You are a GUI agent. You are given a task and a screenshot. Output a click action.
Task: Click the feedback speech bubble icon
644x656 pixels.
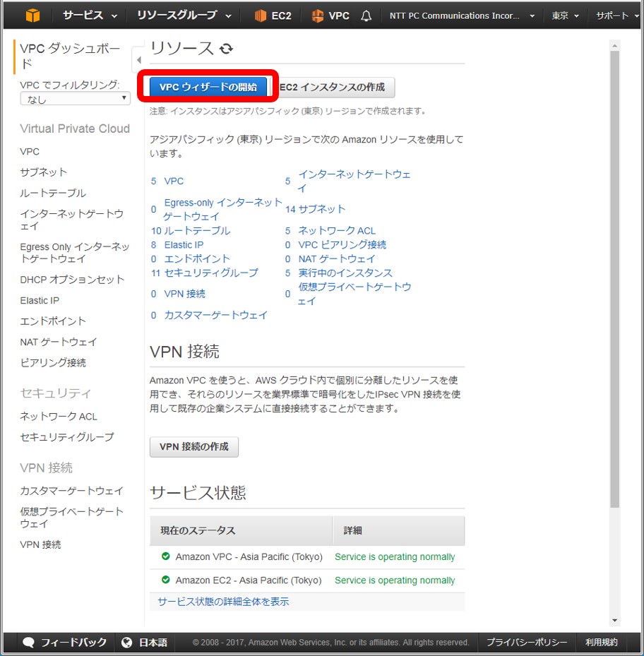[28, 643]
